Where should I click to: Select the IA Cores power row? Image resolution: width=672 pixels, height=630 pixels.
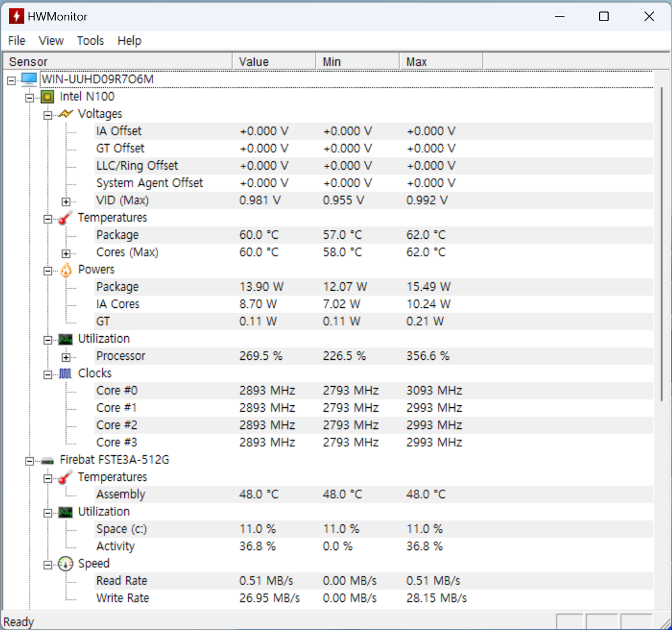pos(373,304)
